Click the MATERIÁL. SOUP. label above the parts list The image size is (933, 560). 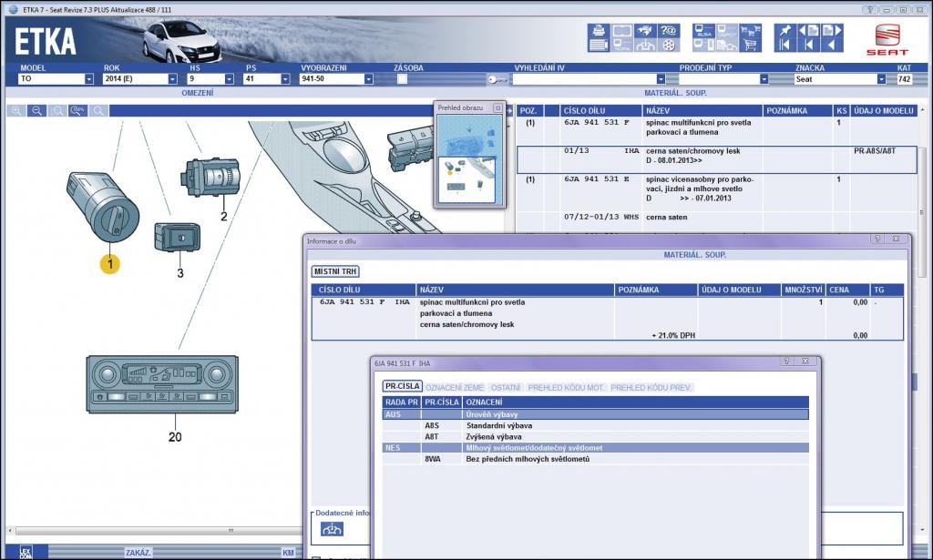[675, 93]
